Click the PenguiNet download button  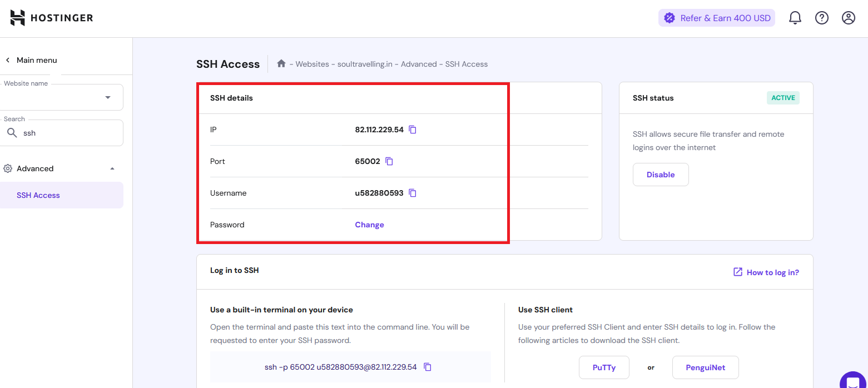(705, 367)
